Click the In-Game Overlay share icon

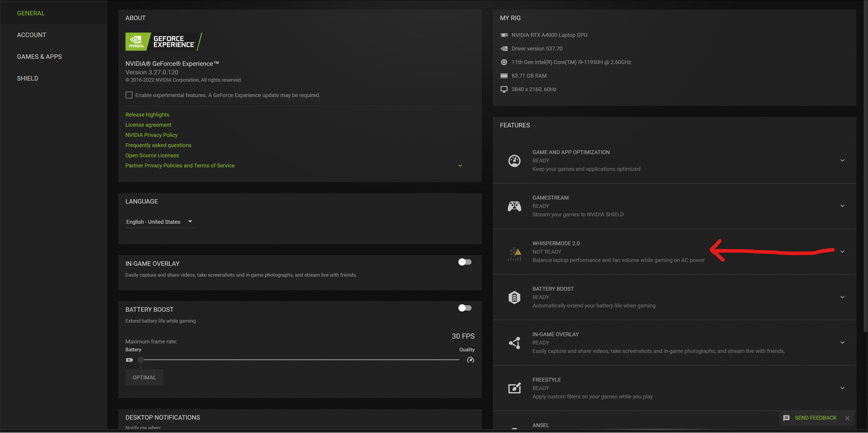point(514,343)
